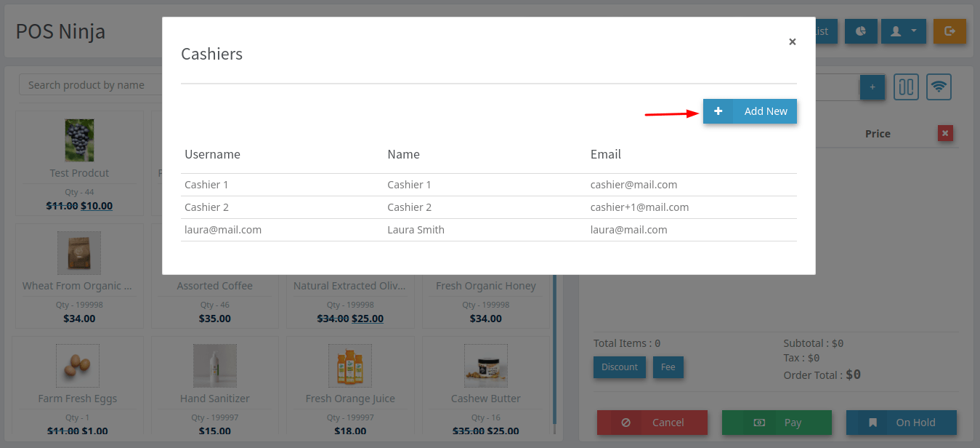Open Laura Smith cashier record
Viewport: 980px width, 448px height.
pos(416,230)
